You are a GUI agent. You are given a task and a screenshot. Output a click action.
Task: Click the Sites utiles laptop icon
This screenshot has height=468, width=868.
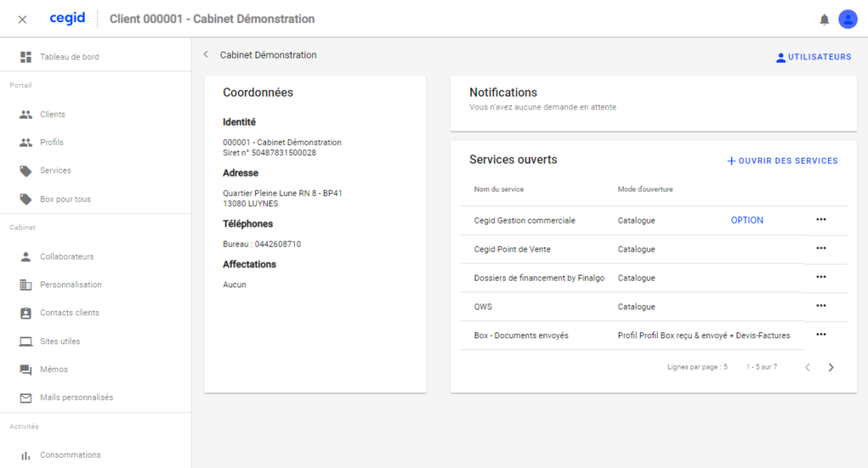25,341
